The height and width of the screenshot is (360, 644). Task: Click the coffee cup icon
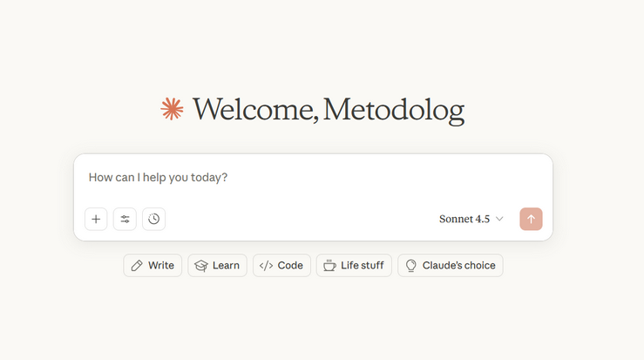click(x=329, y=266)
